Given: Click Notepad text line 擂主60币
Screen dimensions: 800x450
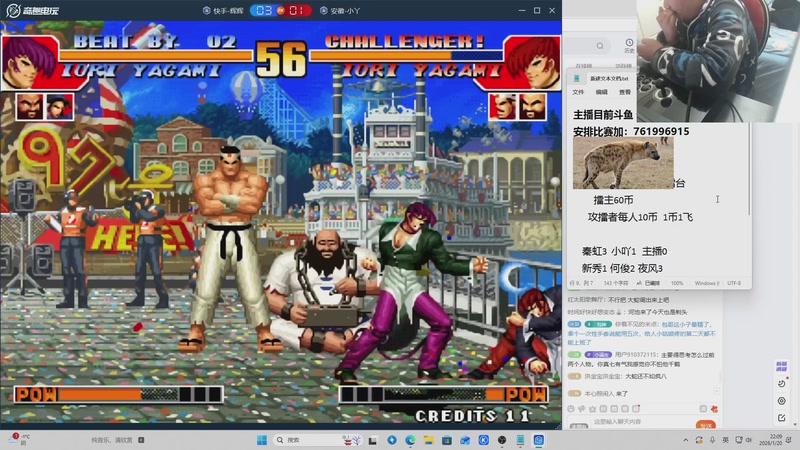Looking at the screenshot, I should coord(613,200).
